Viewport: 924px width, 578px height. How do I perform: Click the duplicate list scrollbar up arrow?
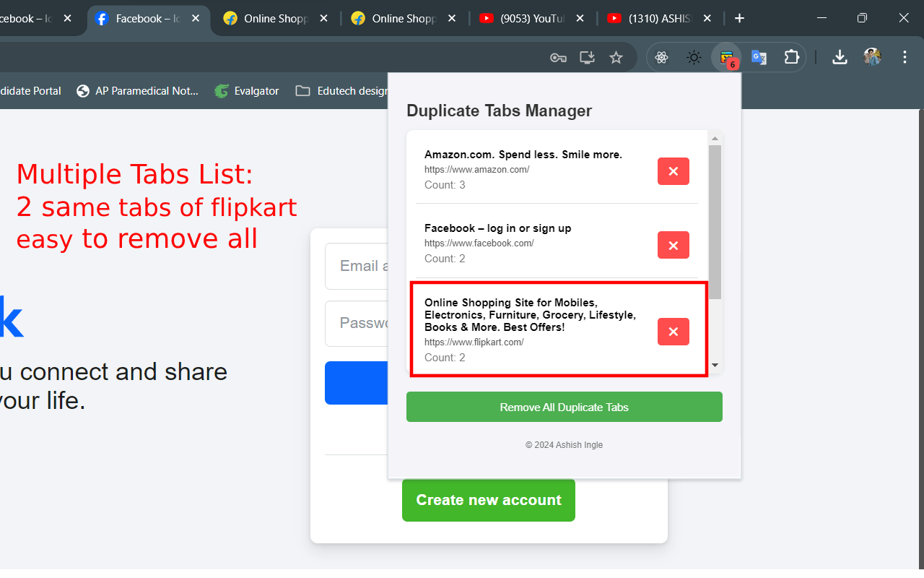(x=715, y=138)
